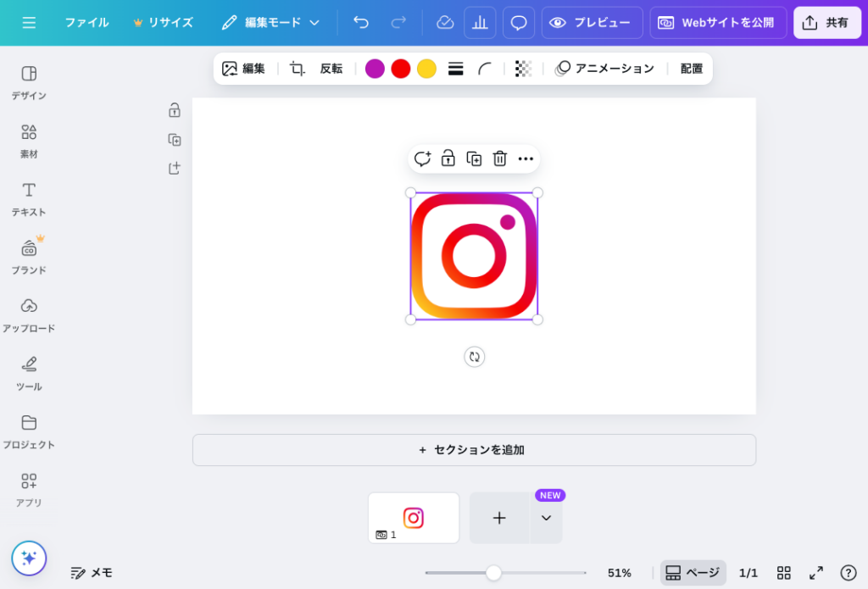Open the transparency checkerboard icon
Screen dimensions: 868x589
523,69
